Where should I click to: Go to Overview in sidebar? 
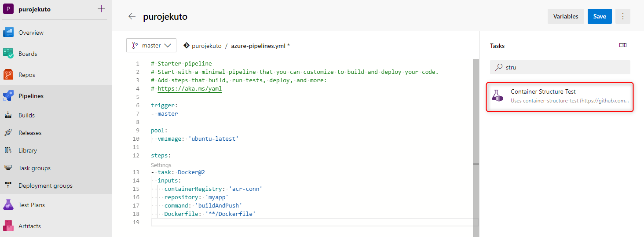point(31,33)
